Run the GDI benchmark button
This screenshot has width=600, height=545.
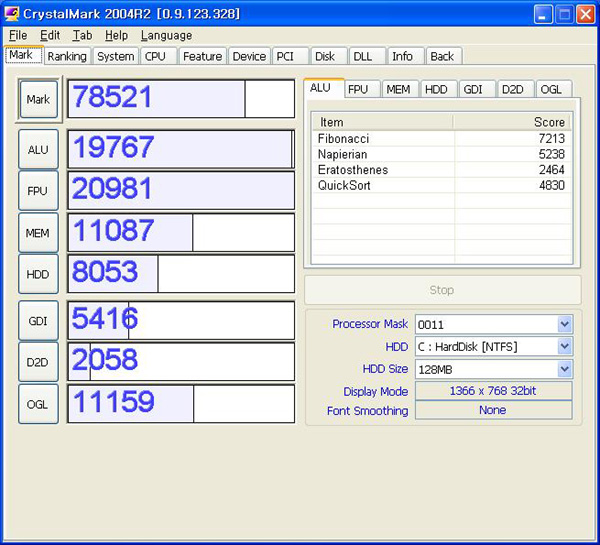38,321
